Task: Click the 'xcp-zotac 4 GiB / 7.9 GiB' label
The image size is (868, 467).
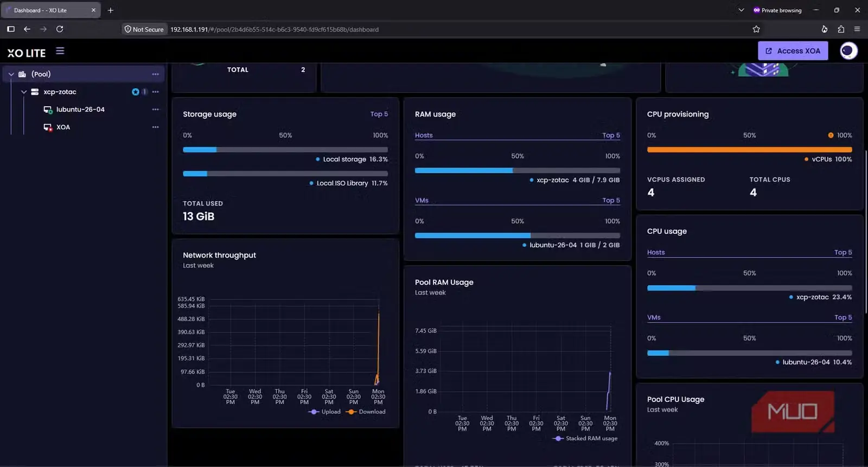Action: point(575,180)
